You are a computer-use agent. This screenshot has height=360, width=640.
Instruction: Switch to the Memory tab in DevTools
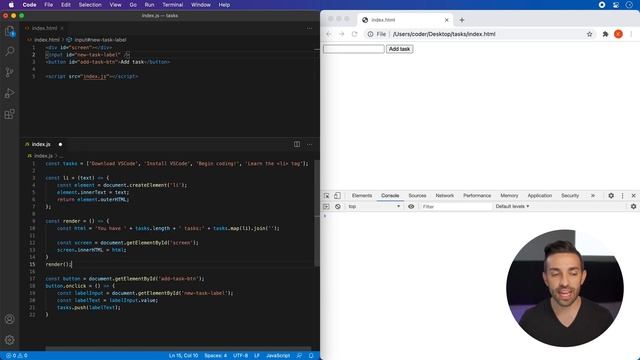(509, 196)
